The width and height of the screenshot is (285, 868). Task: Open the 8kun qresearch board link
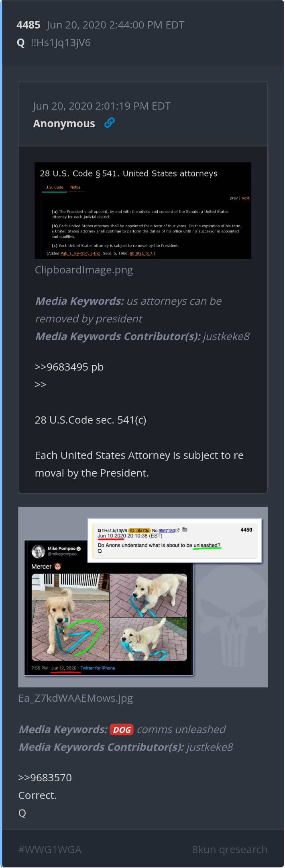(x=230, y=850)
